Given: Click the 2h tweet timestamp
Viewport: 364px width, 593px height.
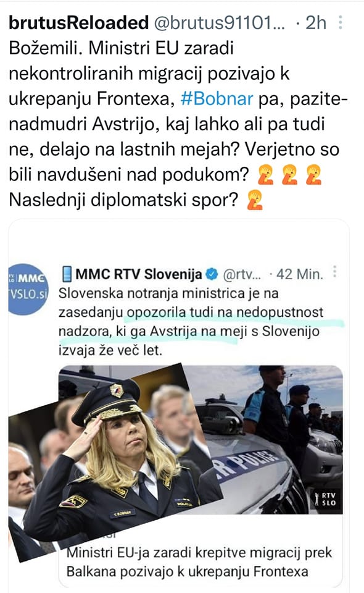Looking at the screenshot, I should pos(316,23).
